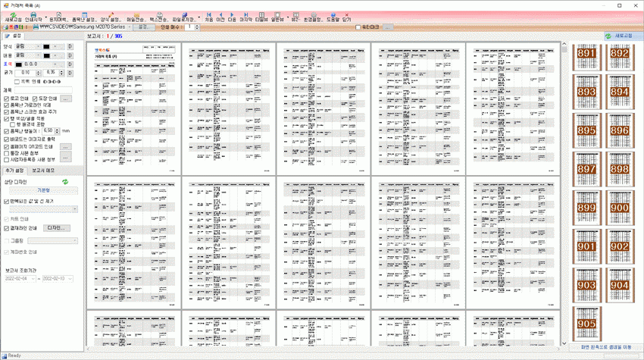Toggle 결재라인 인쇄 checkbox
This screenshot has height=360, width=644.
7,228
